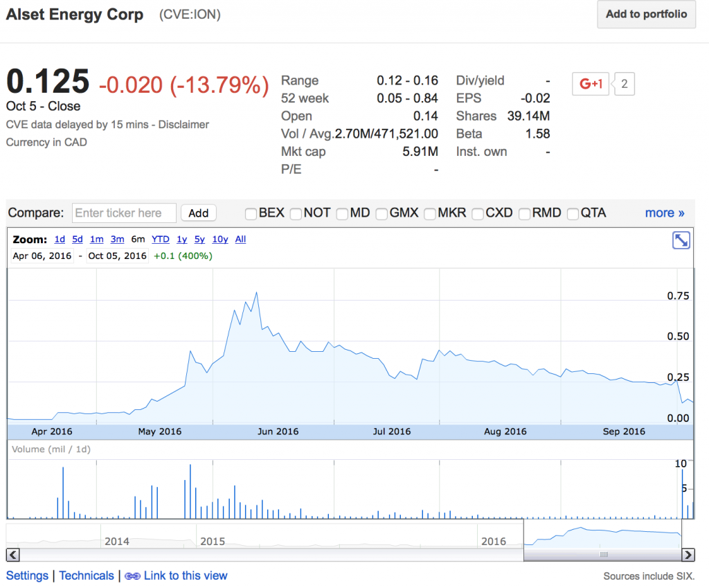
Task: Enable the GMX comparison checkbox
Action: [x=382, y=213]
